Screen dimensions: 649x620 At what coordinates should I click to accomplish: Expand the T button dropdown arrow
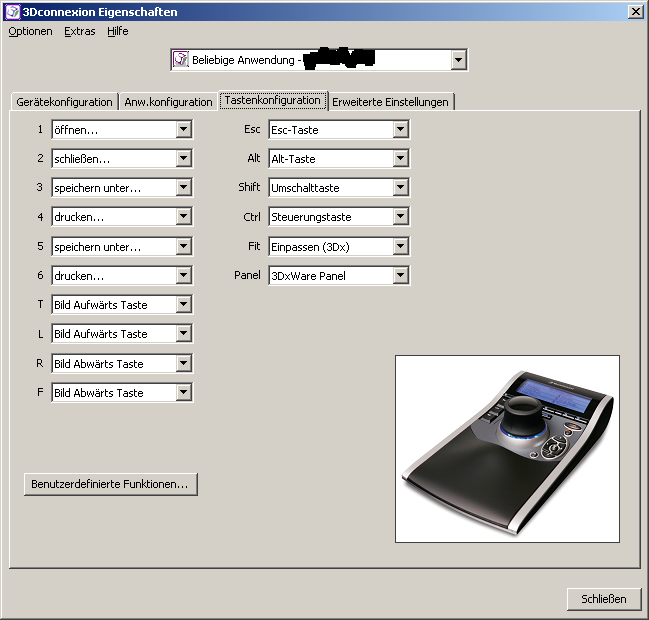pos(183,305)
